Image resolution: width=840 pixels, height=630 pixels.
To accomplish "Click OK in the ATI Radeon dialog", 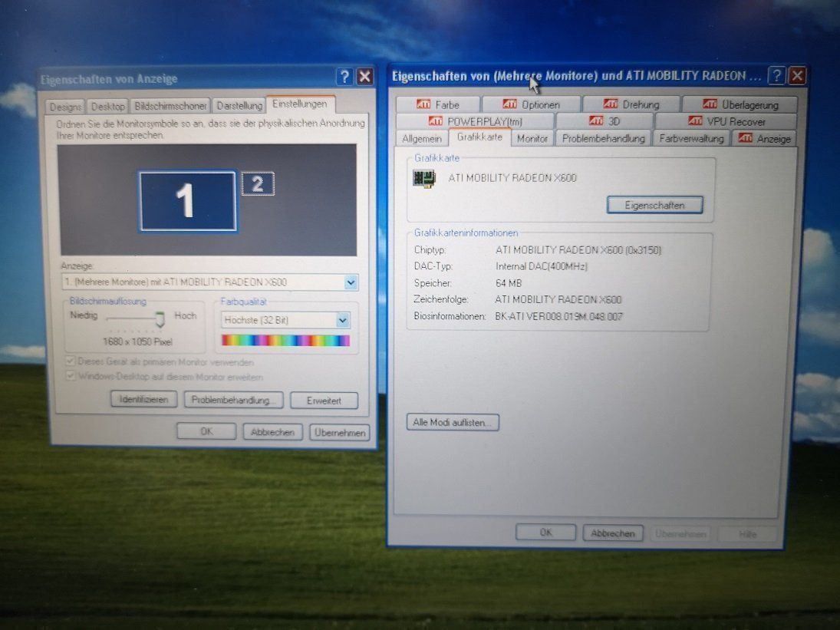I will click(545, 533).
